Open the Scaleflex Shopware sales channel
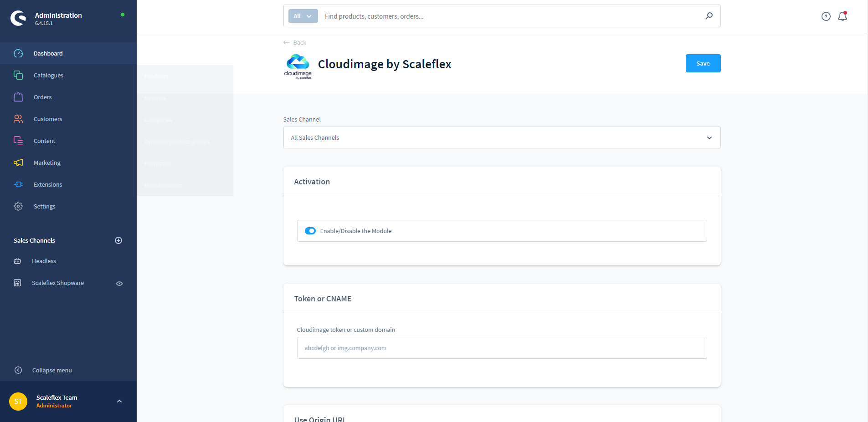 58,283
